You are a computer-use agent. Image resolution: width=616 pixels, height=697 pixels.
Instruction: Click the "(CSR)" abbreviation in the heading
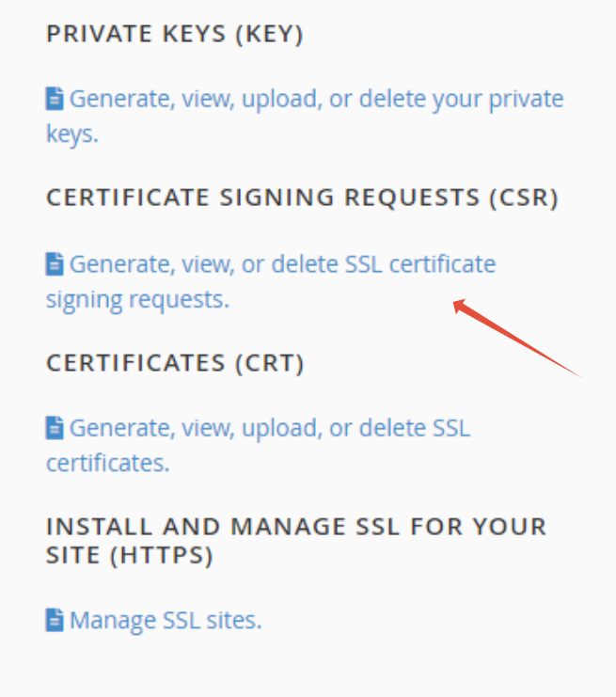click(x=524, y=198)
